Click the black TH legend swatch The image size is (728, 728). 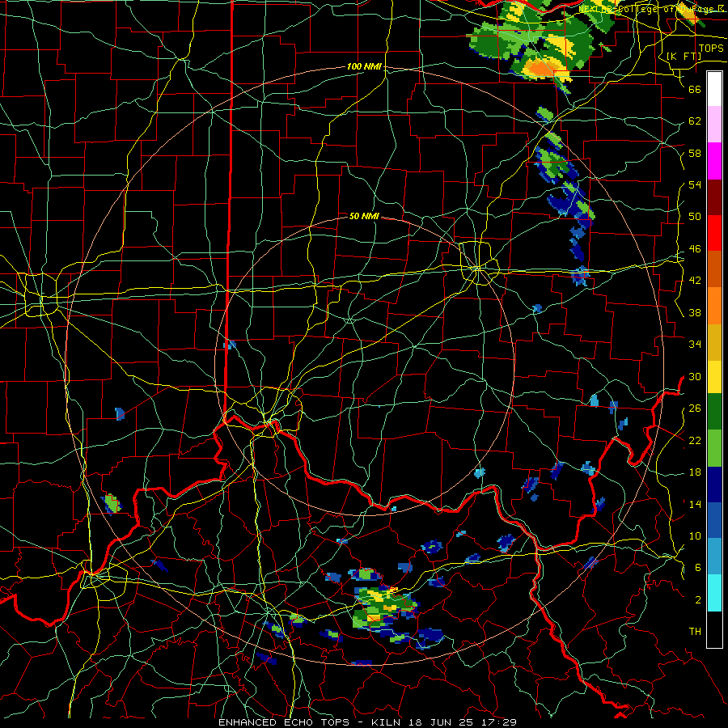pyautogui.click(x=714, y=629)
